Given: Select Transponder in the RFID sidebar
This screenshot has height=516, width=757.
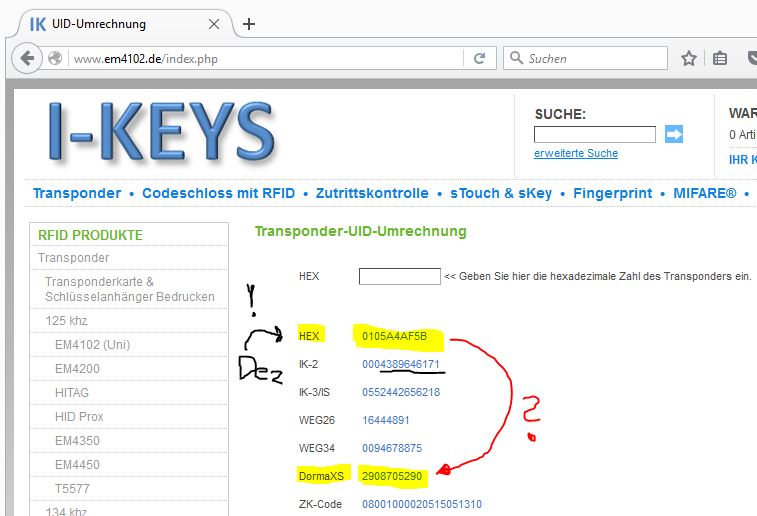Looking at the screenshot, I should point(73,258).
